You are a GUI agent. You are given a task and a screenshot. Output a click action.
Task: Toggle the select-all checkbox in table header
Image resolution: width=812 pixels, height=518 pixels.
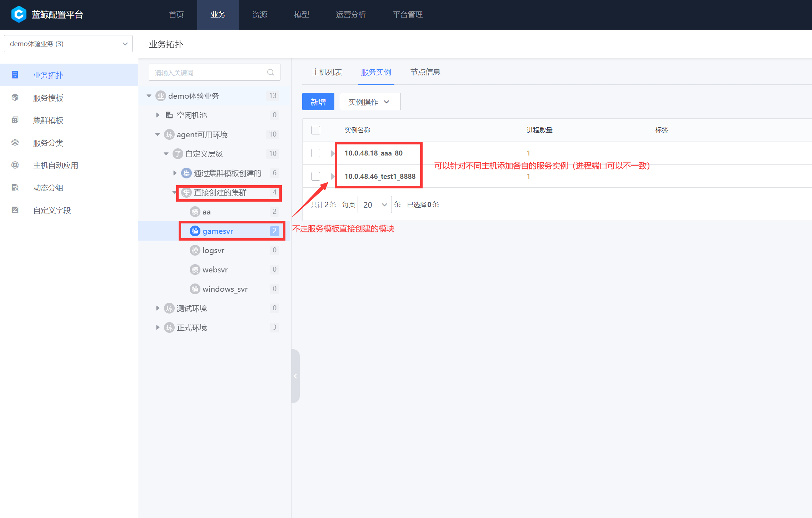[315, 130]
